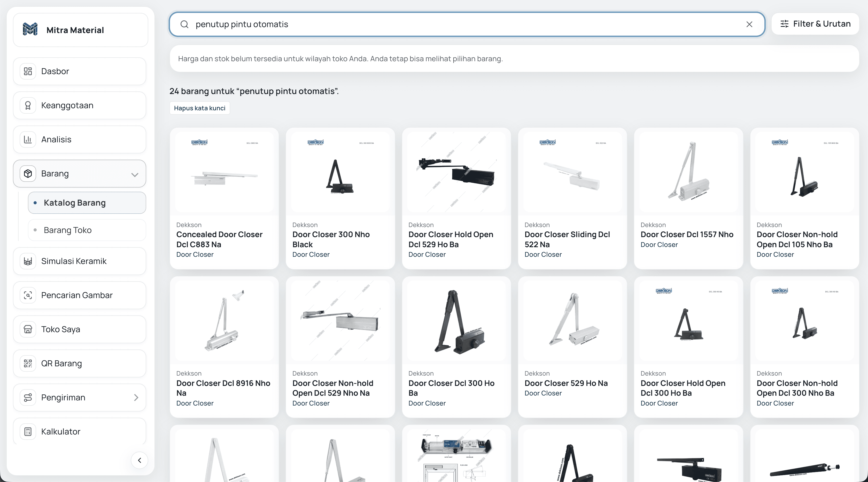868x482 pixels.
Task: Open the Filter & Urutan button
Action: click(x=815, y=24)
